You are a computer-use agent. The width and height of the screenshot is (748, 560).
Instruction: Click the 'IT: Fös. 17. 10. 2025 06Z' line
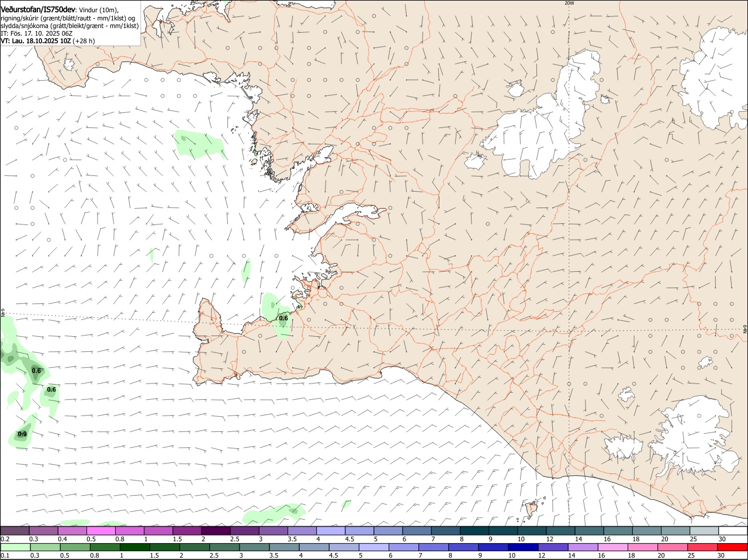pyautogui.click(x=36, y=33)
